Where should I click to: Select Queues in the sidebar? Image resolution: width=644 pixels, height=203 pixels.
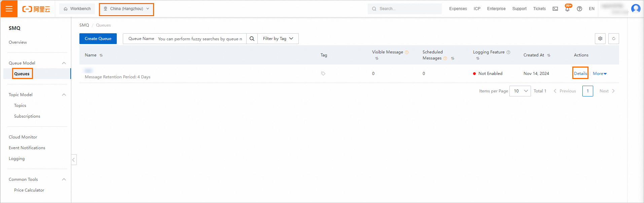[x=22, y=74]
